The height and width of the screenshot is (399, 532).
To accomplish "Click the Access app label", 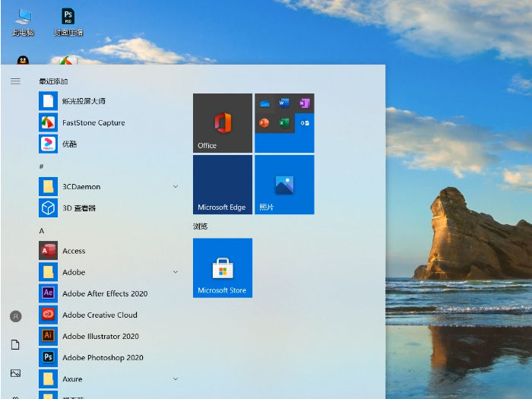I will (74, 251).
